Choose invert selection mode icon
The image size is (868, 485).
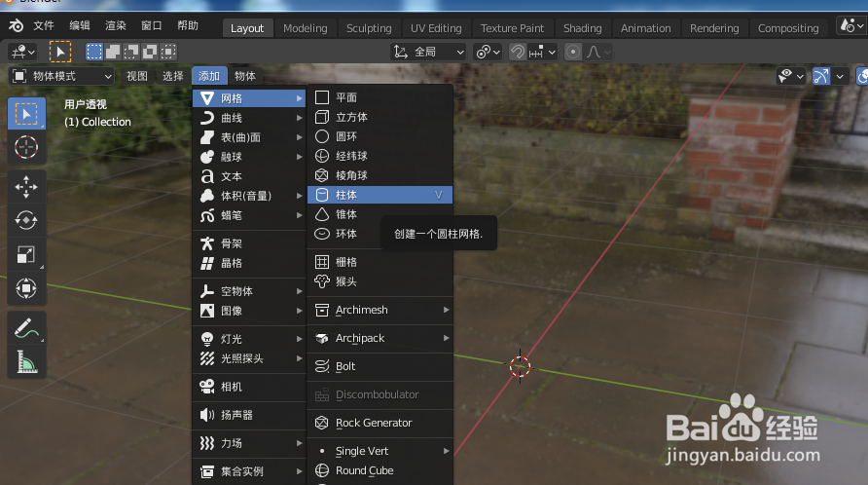[150, 52]
